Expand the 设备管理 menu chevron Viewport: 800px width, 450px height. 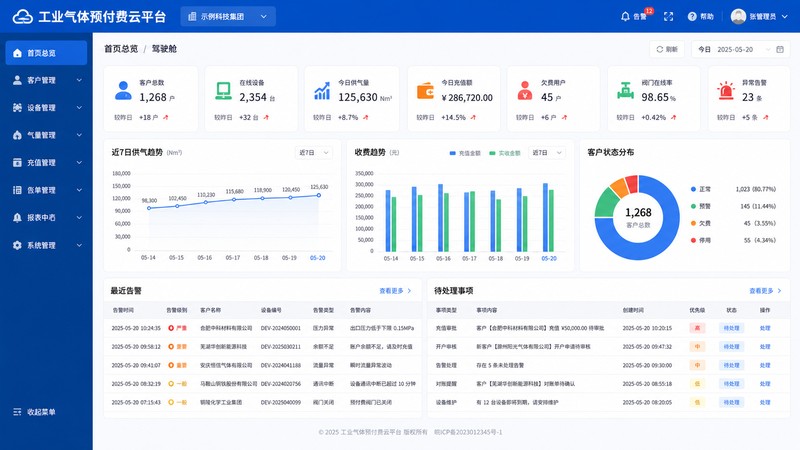coord(79,108)
